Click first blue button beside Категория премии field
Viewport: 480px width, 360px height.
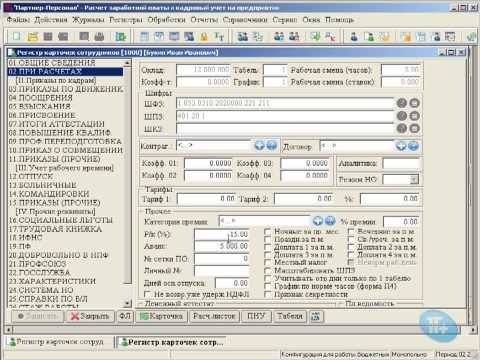318,221
